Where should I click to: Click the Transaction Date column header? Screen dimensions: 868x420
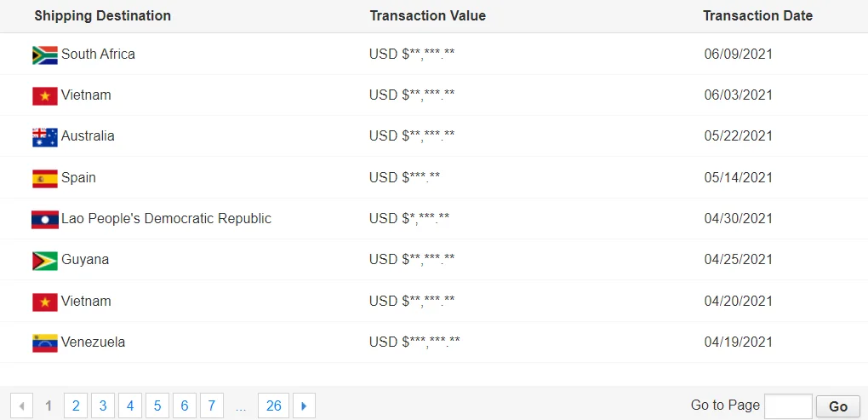pyautogui.click(x=757, y=16)
